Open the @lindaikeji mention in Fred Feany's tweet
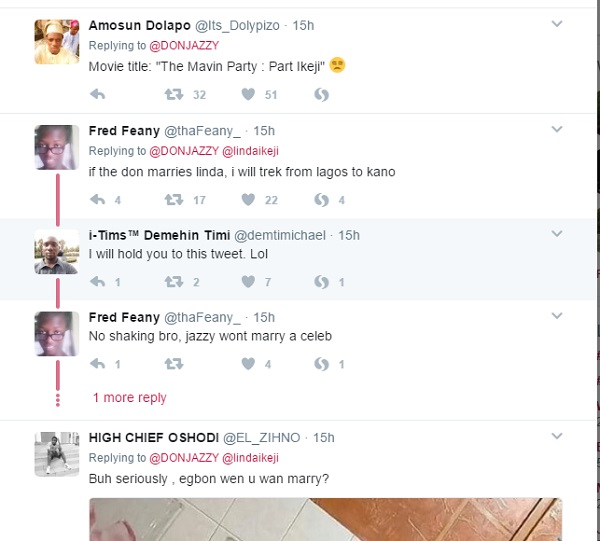The height and width of the screenshot is (541, 600). (258, 151)
